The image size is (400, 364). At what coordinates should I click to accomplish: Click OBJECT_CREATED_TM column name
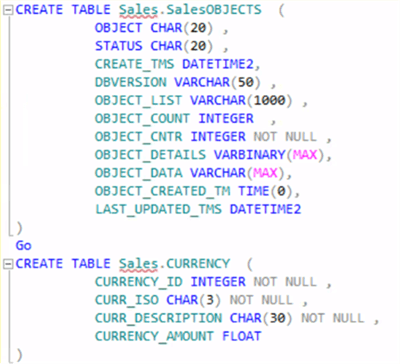click(x=162, y=191)
